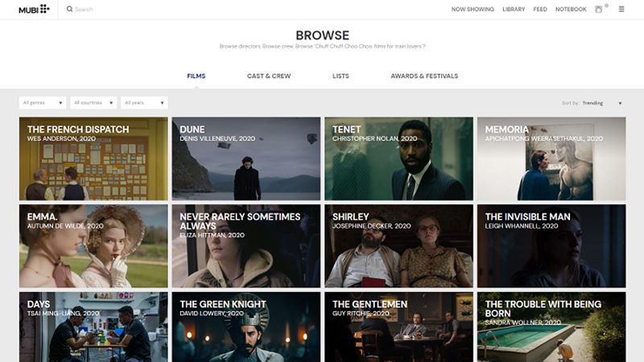
Task: Focus the Search input field
Action: click(85, 9)
